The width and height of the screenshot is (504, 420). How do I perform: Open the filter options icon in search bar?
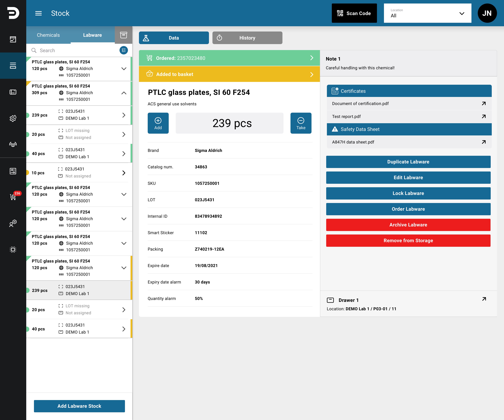(x=124, y=50)
